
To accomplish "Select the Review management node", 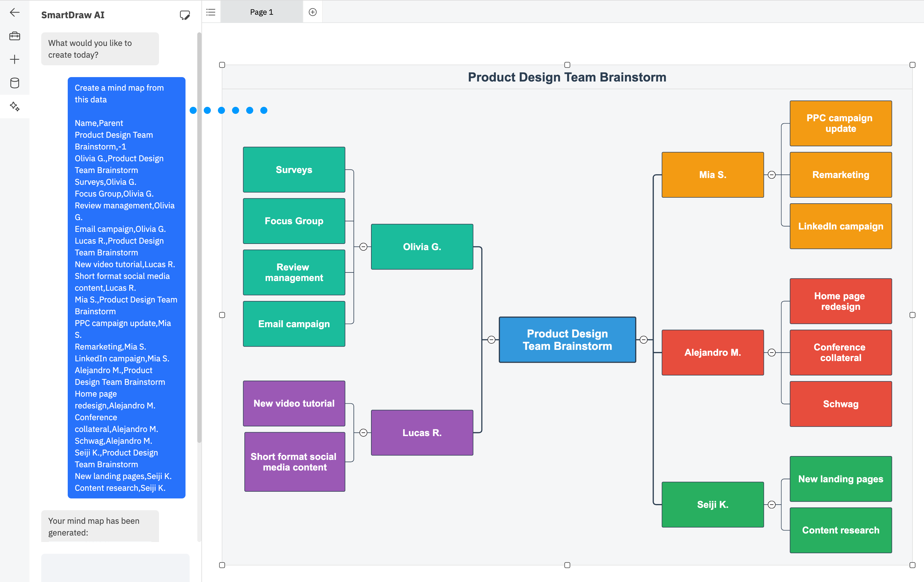I will click(294, 272).
